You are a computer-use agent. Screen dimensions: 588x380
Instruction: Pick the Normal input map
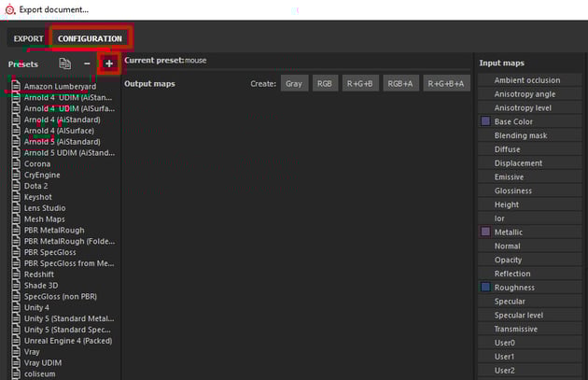coord(530,246)
